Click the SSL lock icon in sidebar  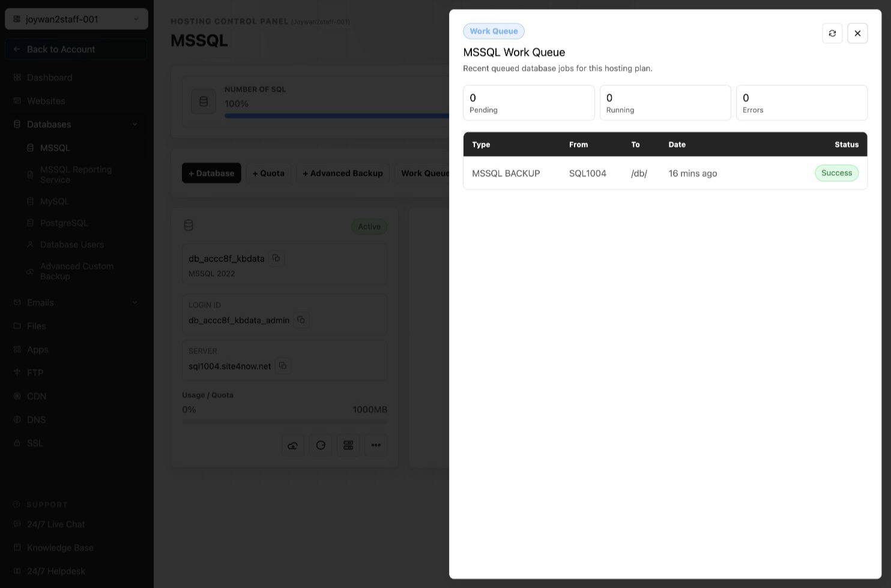point(17,443)
